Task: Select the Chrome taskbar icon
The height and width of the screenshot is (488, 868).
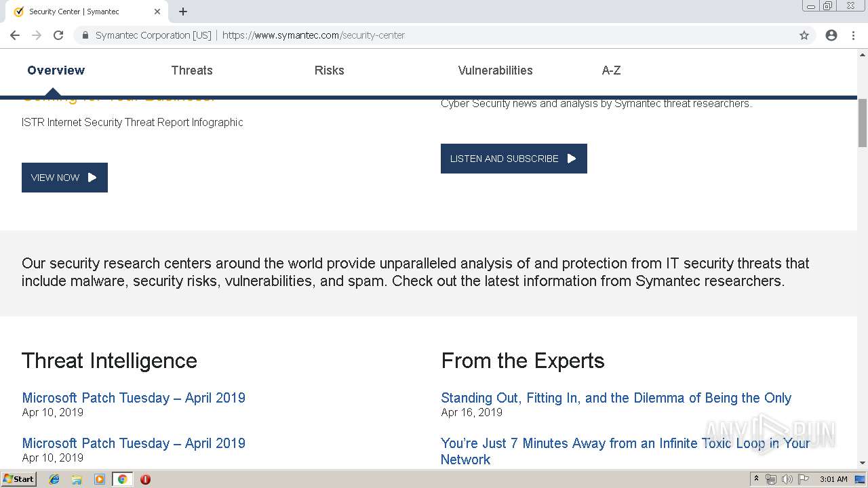Action: (122, 479)
